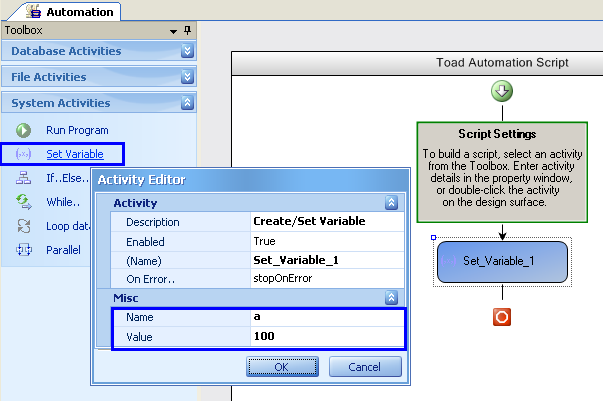603x403 pixels.
Task: Collapse the Misc category in editor
Action: [x=391, y=298]
